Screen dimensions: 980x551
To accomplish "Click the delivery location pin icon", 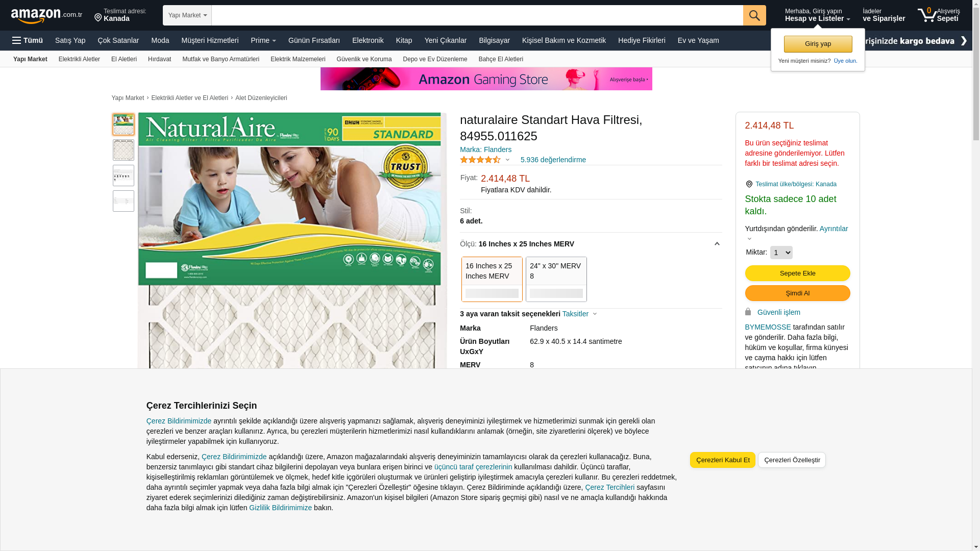I will pyautogui.click(x=98, y=18).
